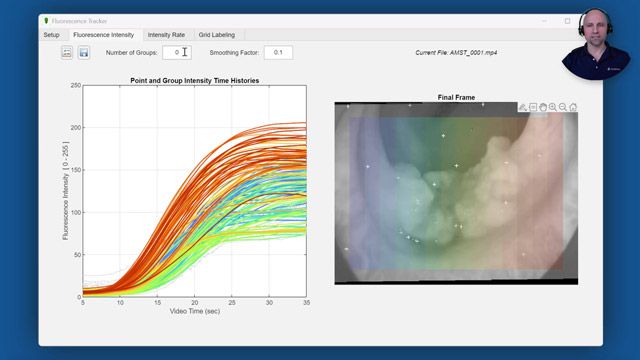Select the zoom in magnifier tool
The height and width of the screenshot is (360, 640).
click(553, 107)
